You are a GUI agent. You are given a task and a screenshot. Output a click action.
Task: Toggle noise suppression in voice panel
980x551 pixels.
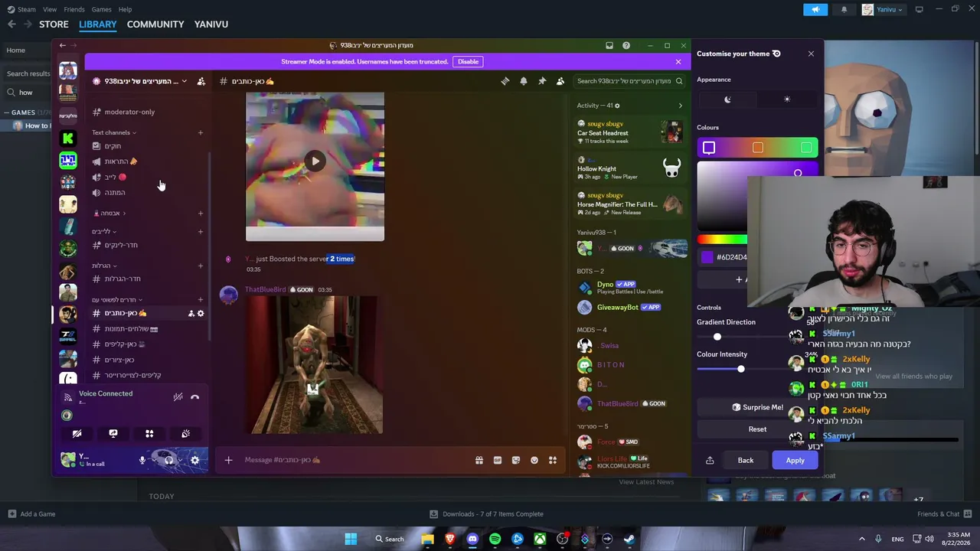178,397
